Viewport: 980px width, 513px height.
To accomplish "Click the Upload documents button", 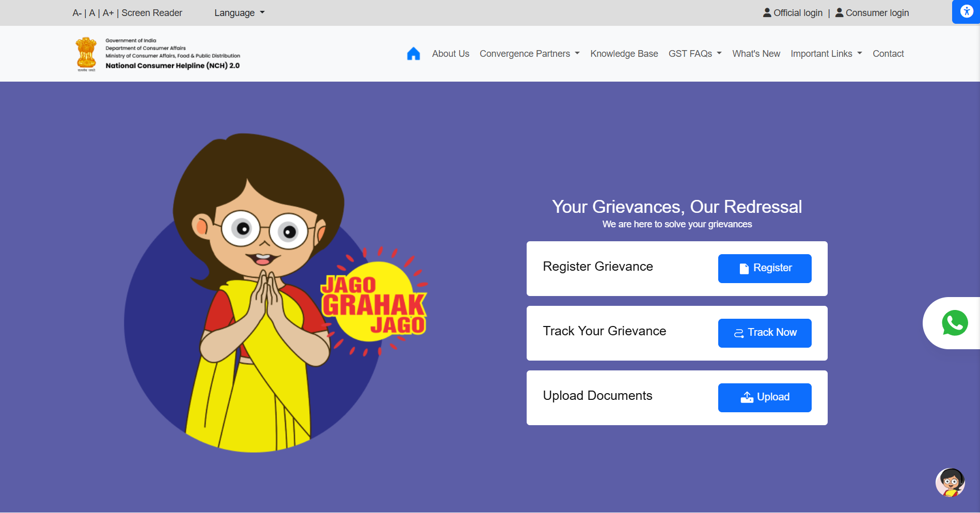I will pyautogui.click(x=764, y=397).
